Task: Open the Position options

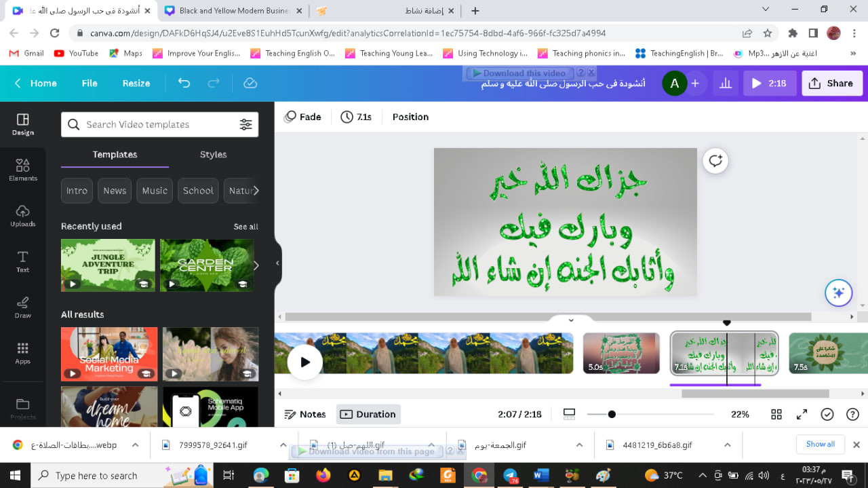Action: tap(410, 117)
